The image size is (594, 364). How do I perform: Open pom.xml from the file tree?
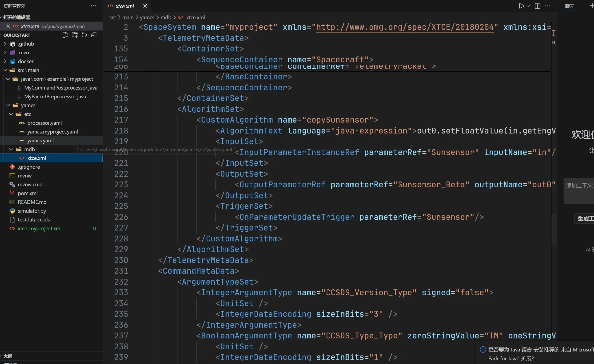(27, 193)
